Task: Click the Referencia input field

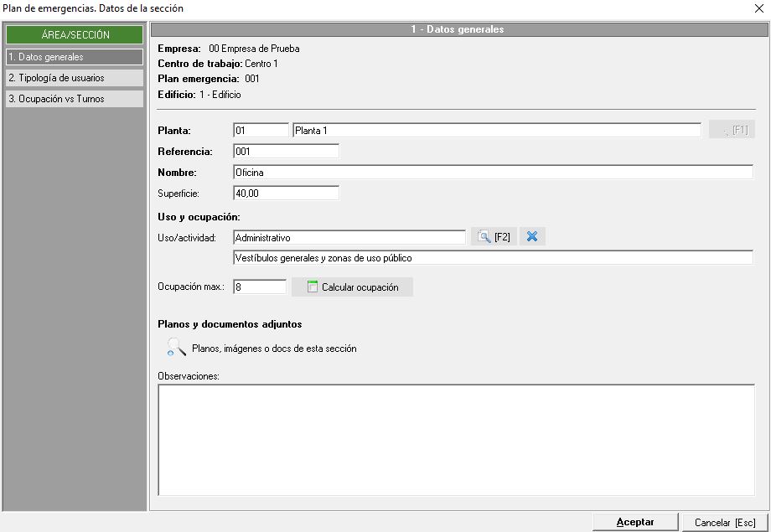Action: pyautogui.click(x=286, y=152)
